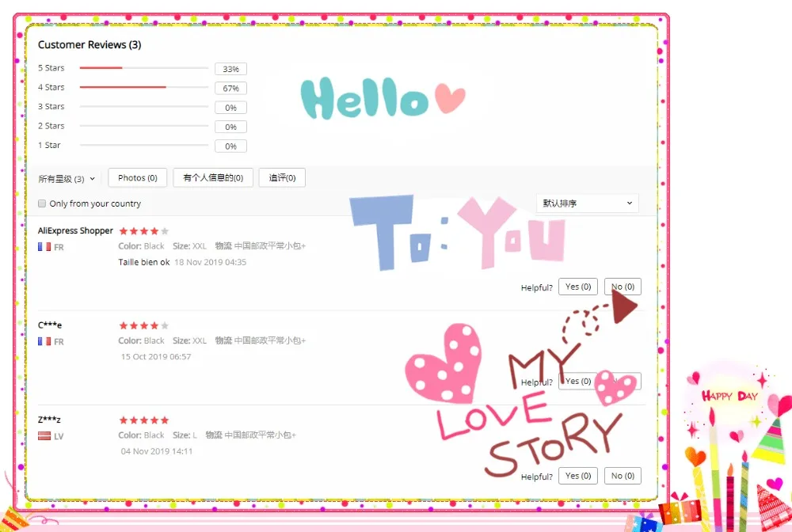Click Yes (0) for AliExpress Shopper review
This screenshot has height=532, width=792.
tap(578, 287)
